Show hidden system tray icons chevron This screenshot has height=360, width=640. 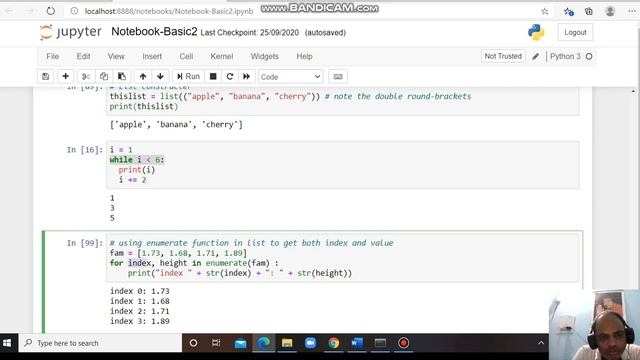pyautogui.click(x=541, y=343)
